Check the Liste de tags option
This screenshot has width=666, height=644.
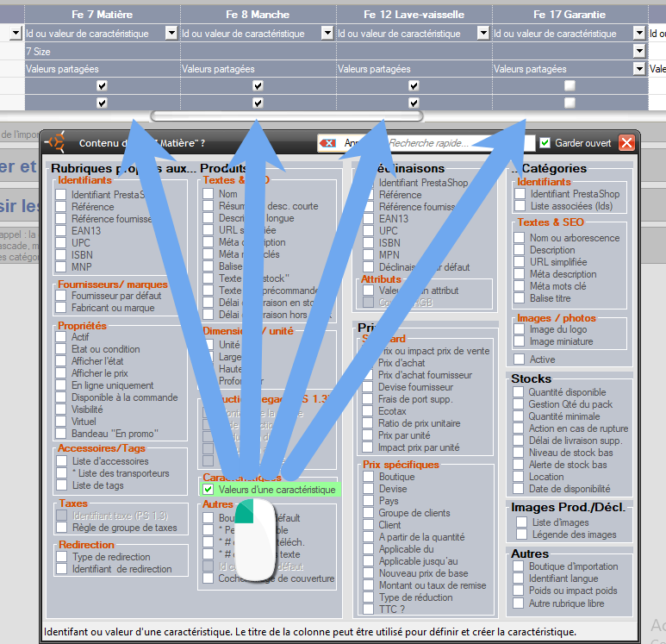click(x=60, y=486)
